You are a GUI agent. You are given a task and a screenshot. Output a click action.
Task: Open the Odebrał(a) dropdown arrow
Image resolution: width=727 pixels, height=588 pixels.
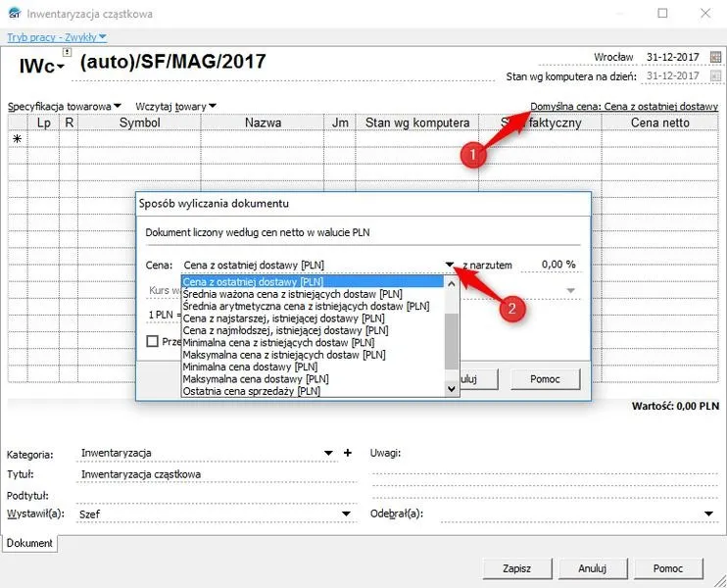click(708, 514)
